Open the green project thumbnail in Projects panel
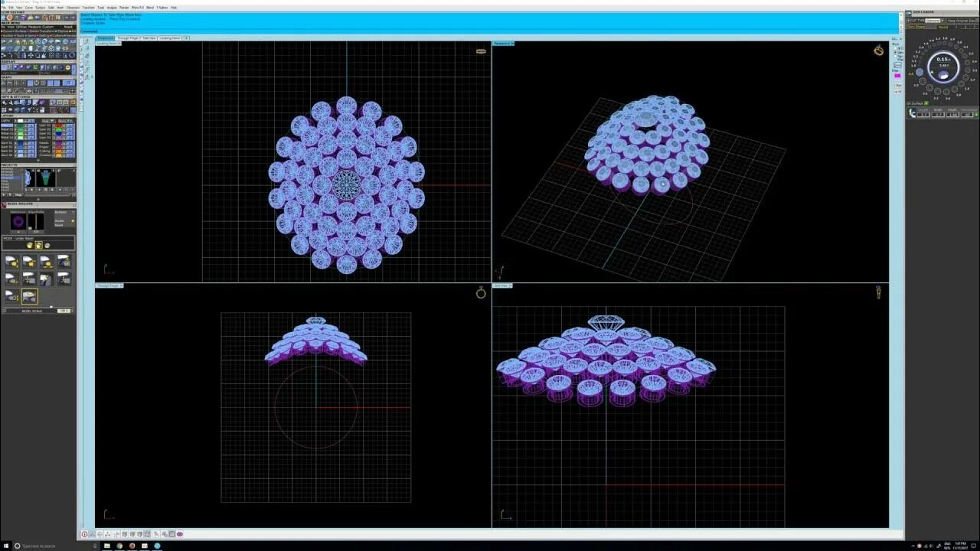This screenshot has height=551, width=980. [x=47, y=178]
